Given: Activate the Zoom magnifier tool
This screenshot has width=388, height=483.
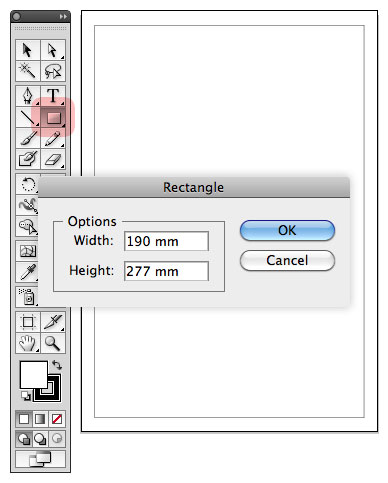Looking at the screenshot, I should point(53,343).
